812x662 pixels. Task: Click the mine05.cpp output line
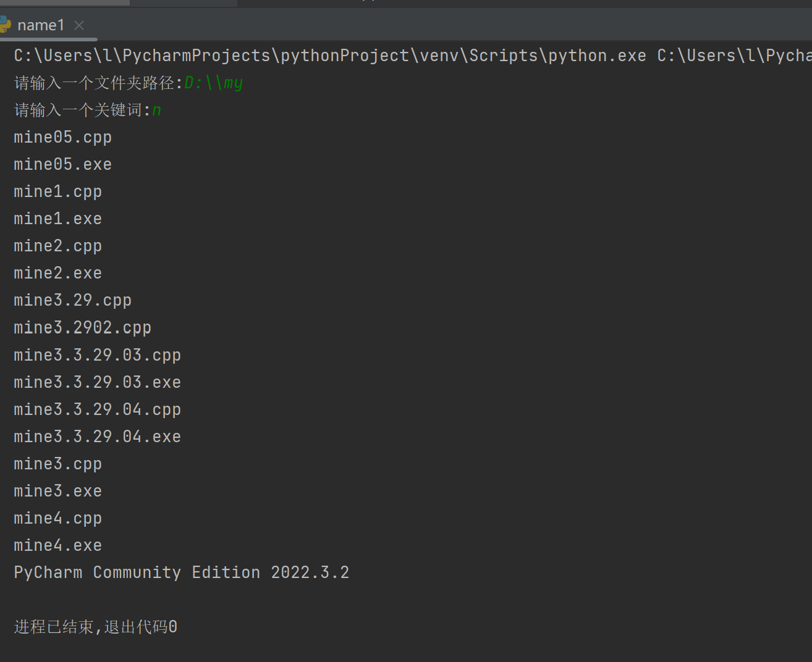click(63, 137)
